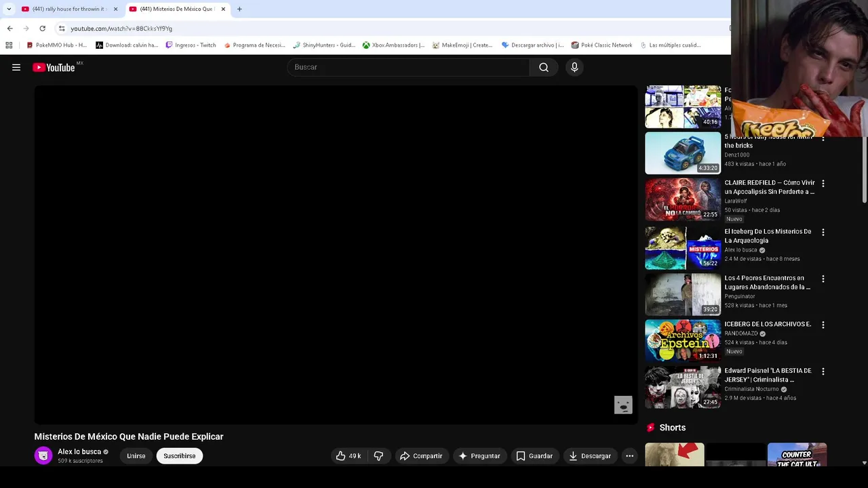Click the search magnifier button
Image resolution: width=868 pixels, height=488 pixels.
(x=544, y=67)
